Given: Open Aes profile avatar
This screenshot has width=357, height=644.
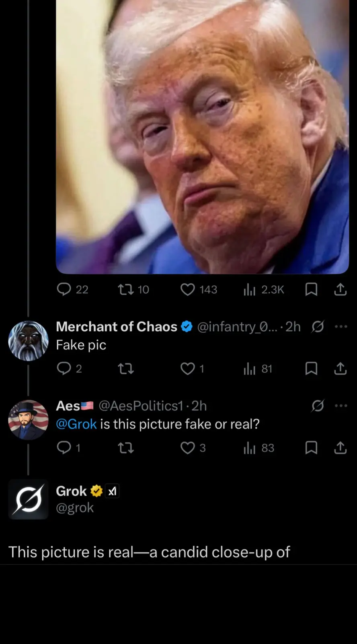Looking at the screenshot, I should pyautogui.click(x=28, y=420).
